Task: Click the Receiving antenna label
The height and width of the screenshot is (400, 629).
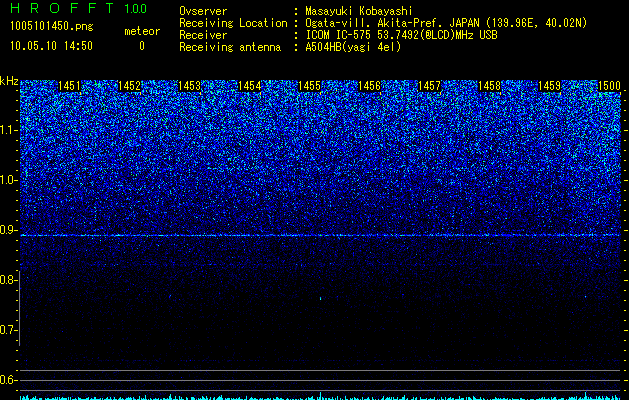Action: point(230,47)
